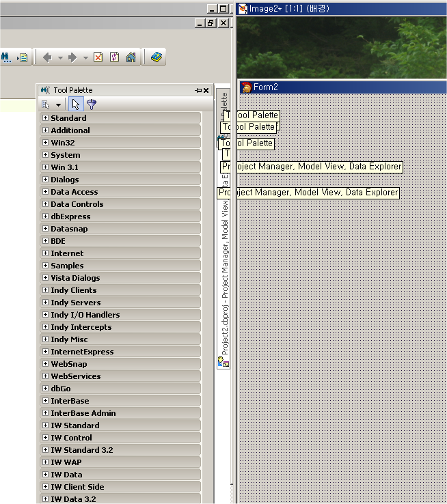Viewport: 447px width, 504px height.
Task: Select the arrow pointer tool in palette
Action: (x=76, y=104)
